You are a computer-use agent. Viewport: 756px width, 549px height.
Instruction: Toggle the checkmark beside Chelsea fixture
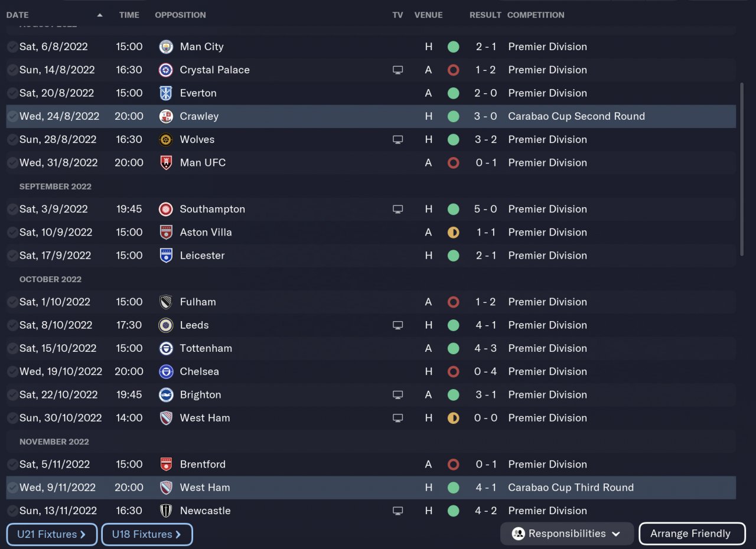pos(12,371)
